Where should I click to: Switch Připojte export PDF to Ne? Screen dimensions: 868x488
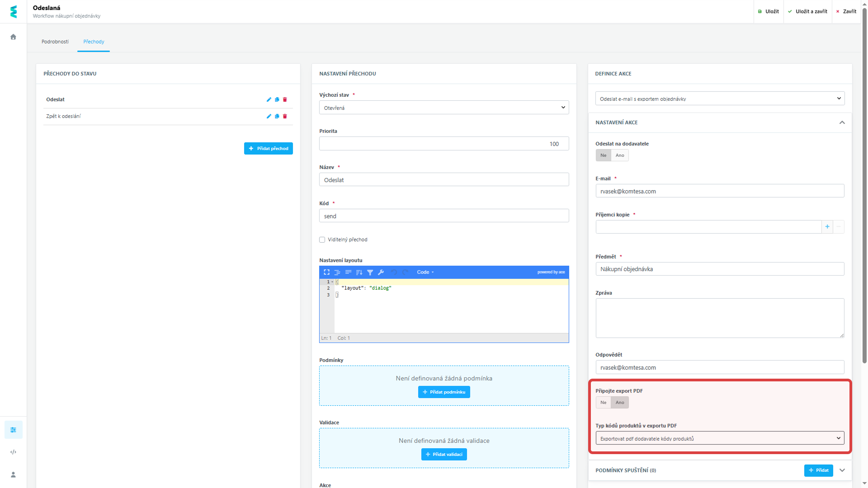point(603,402)
